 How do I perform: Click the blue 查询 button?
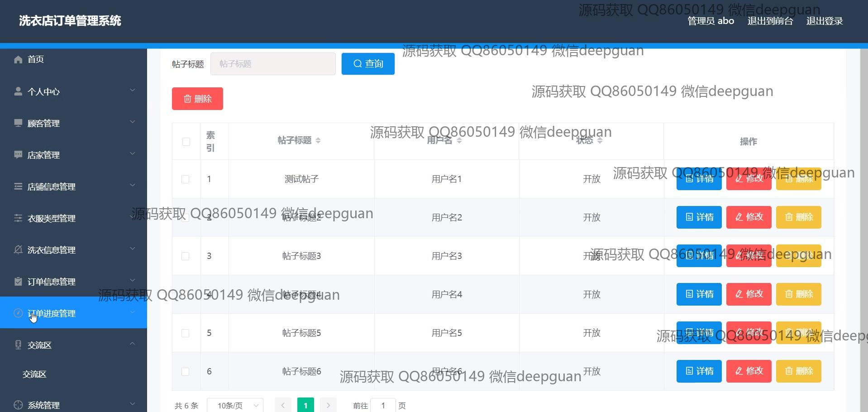tap(368, 64)
